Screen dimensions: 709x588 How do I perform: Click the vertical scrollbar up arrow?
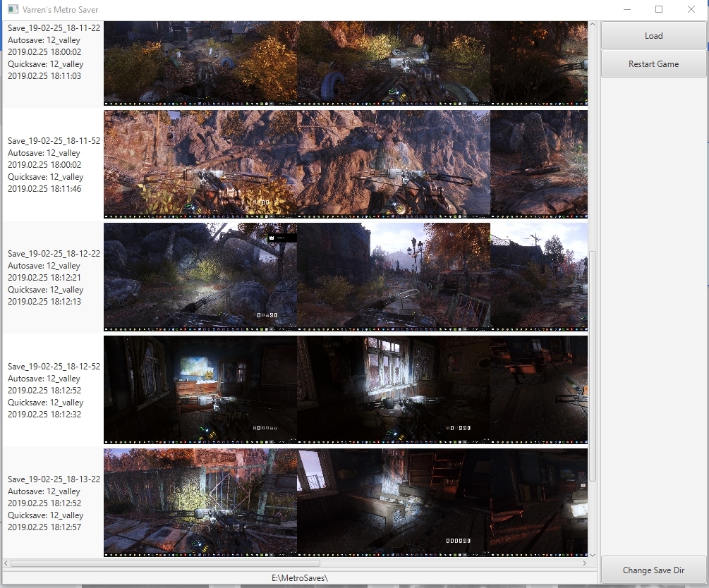593,24
